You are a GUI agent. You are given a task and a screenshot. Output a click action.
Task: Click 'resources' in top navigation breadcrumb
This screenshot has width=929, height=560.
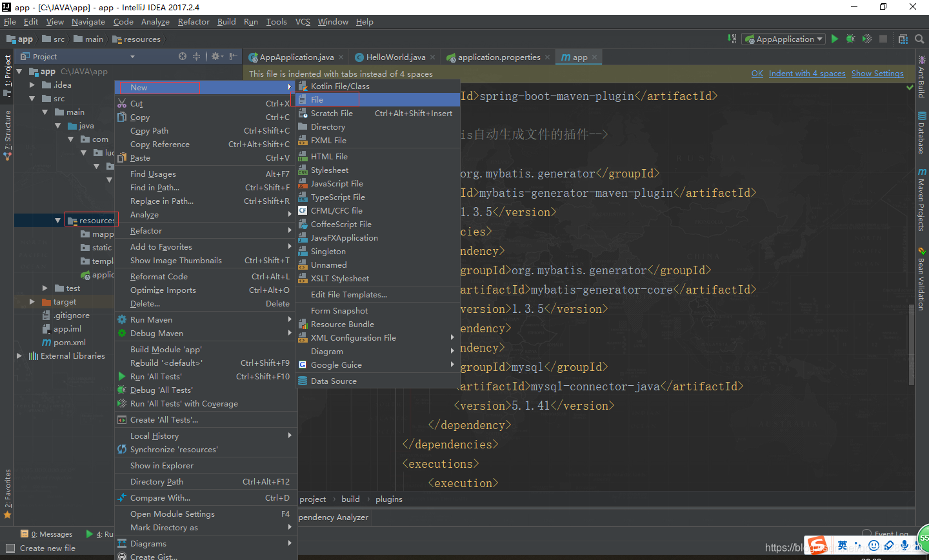136,39
